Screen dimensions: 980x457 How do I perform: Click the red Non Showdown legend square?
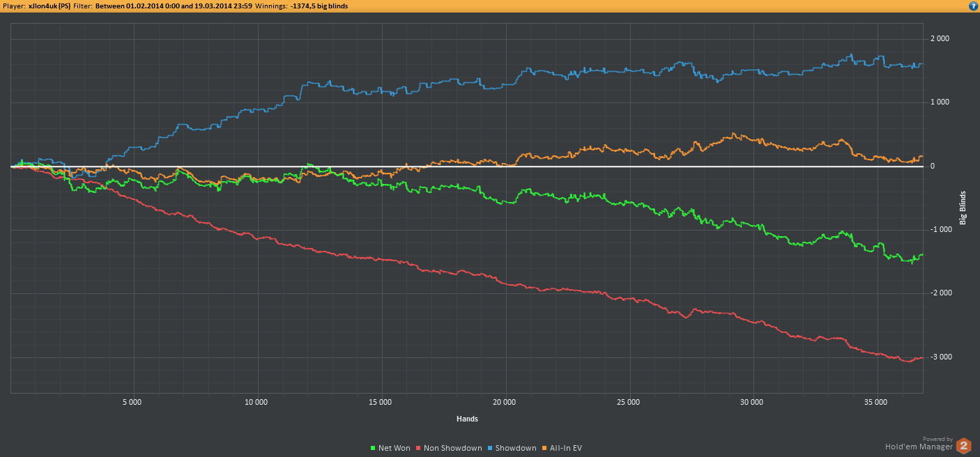(x=418, y=448)
